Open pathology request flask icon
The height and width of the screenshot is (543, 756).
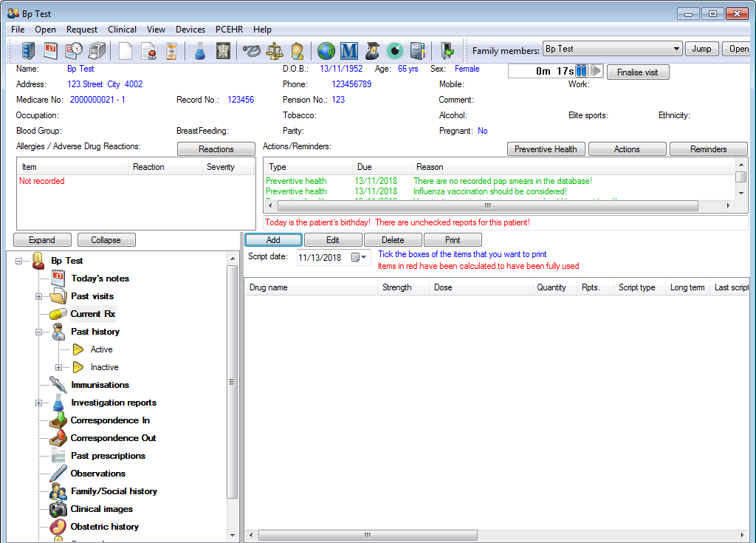(x=199, y=50)
